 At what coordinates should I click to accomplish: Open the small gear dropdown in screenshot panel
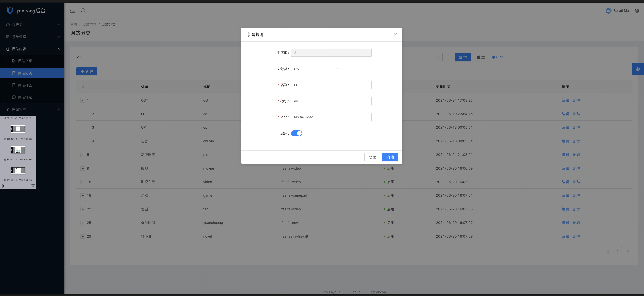point(3,186)
